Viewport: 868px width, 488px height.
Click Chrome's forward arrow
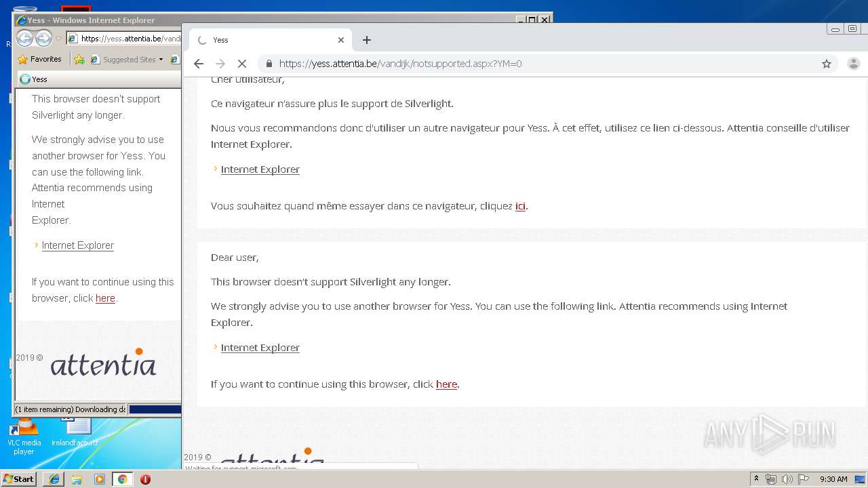(x=220, y=64)
